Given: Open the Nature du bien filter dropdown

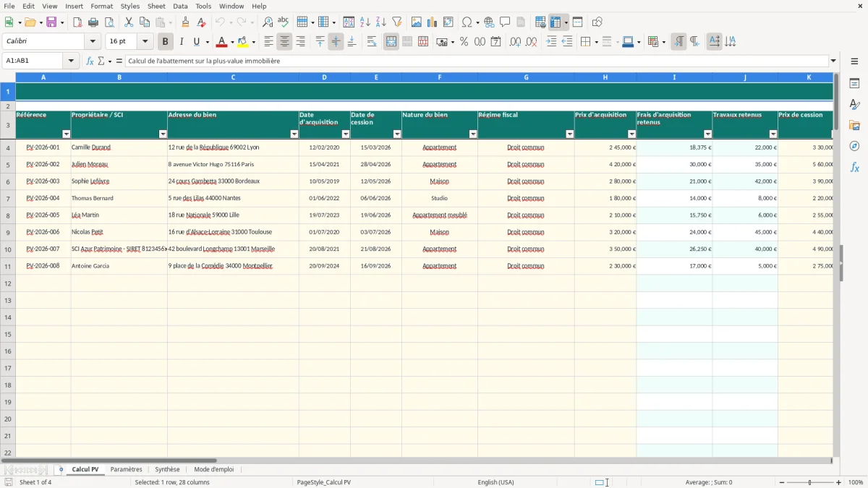Looking at the screenshot, I should coord(473,134).
